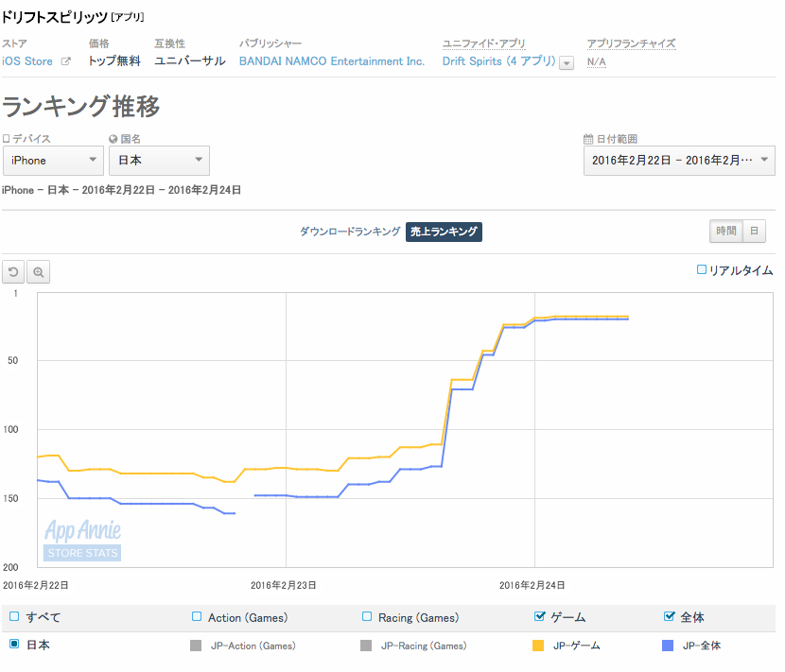Check the Racing (Games) checkbox
This screenshot has width=785, height=672.
coord(367,616)
